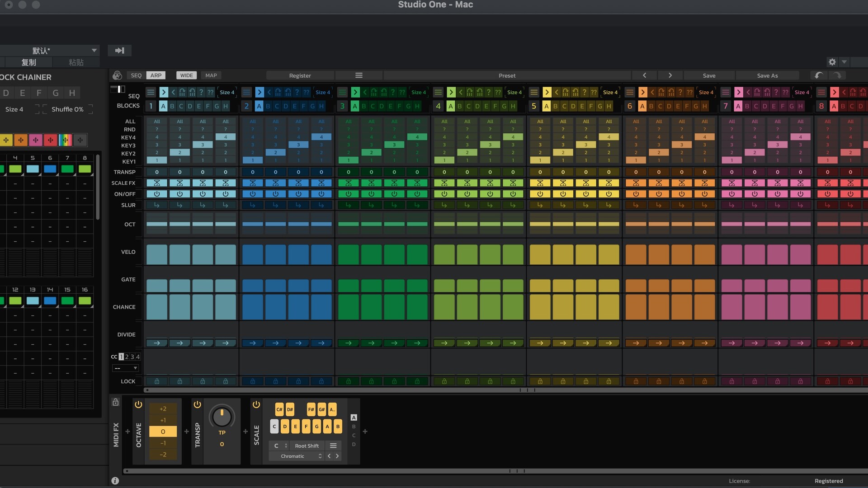Toggle the Transp module power button
This screenshot has height=488, width=868.
pos(197,405)
